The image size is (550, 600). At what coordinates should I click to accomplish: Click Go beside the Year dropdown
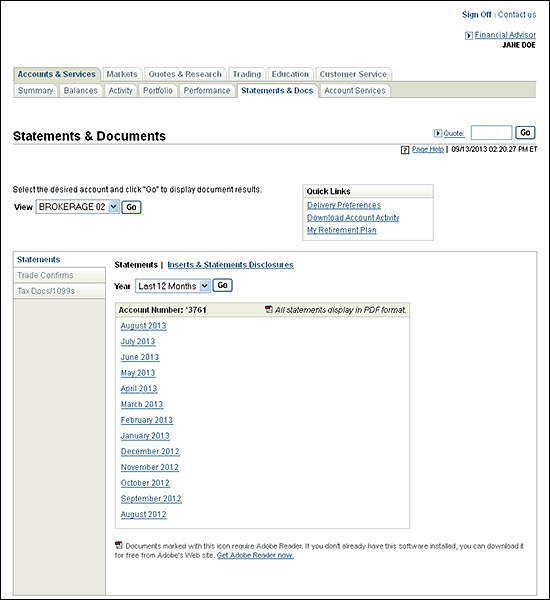tap(222, 285)
